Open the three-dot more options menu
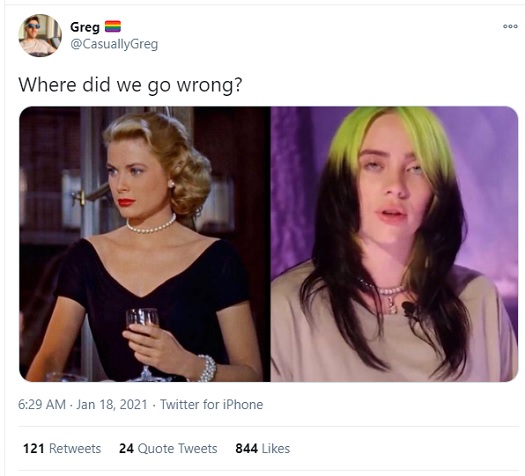 click(510, 26)
